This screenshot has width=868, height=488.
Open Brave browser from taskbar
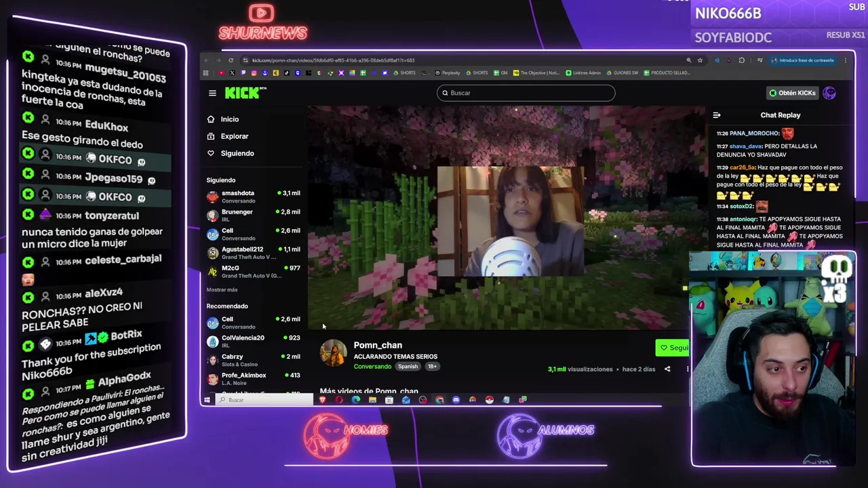[322, 400]
